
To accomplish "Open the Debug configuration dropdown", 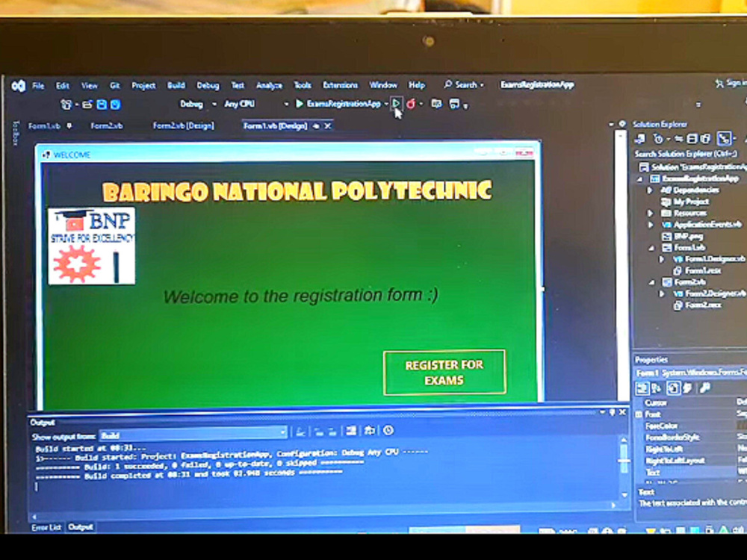I will 214,104.
